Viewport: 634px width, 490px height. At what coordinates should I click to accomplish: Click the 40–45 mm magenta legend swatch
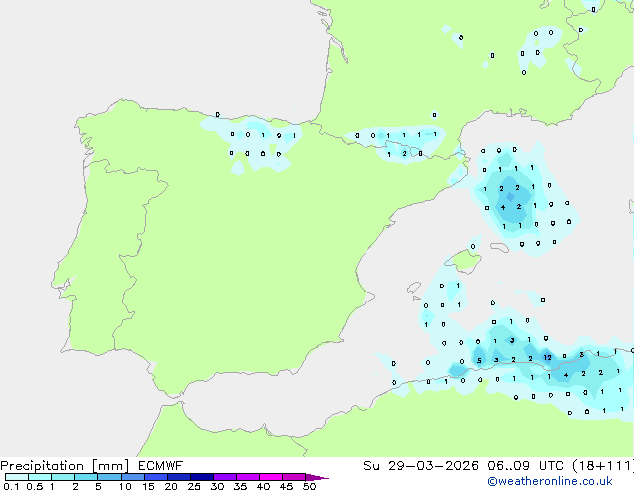[x=271, y=477]
